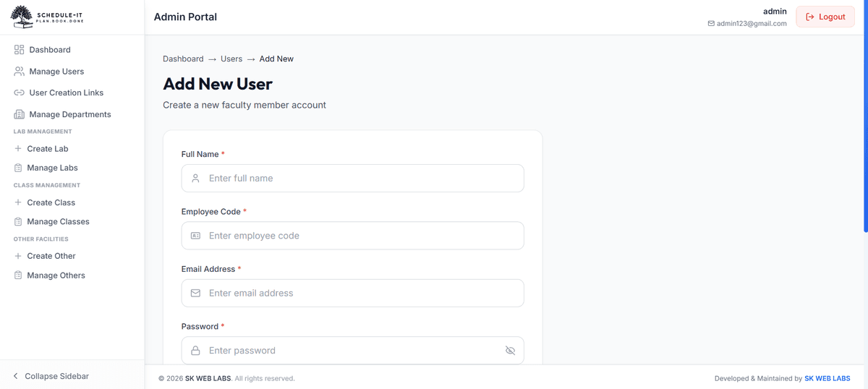Click the plus icon beside Create Other
Viewport: 868px width, 389px height.
(18, 256)
